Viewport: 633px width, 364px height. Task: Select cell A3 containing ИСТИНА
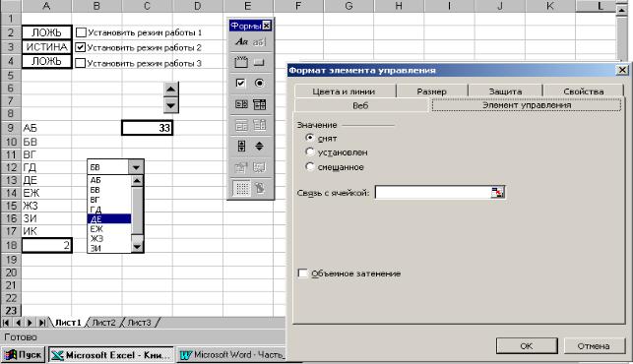click(x=46, y=47)
